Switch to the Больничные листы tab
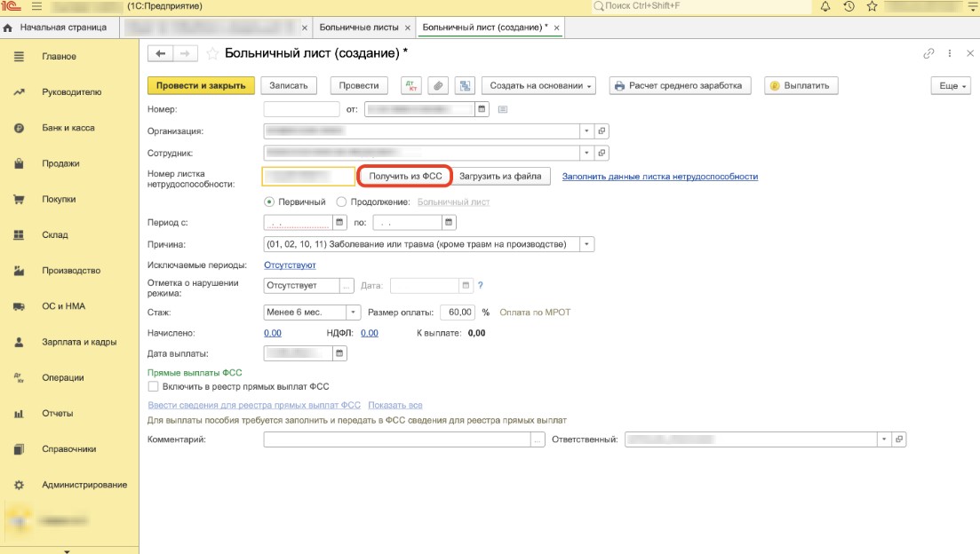Screen dimensions: 980x554 [358, 28]
